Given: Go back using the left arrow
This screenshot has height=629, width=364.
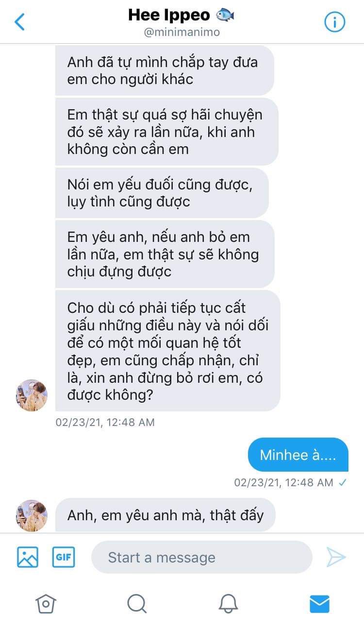Looking at the screenshot, I should tap(20, 22).
